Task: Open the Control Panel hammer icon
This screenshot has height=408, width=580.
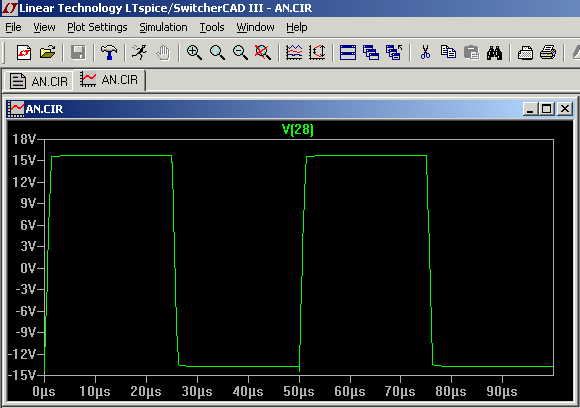Action: click(109, 53)
